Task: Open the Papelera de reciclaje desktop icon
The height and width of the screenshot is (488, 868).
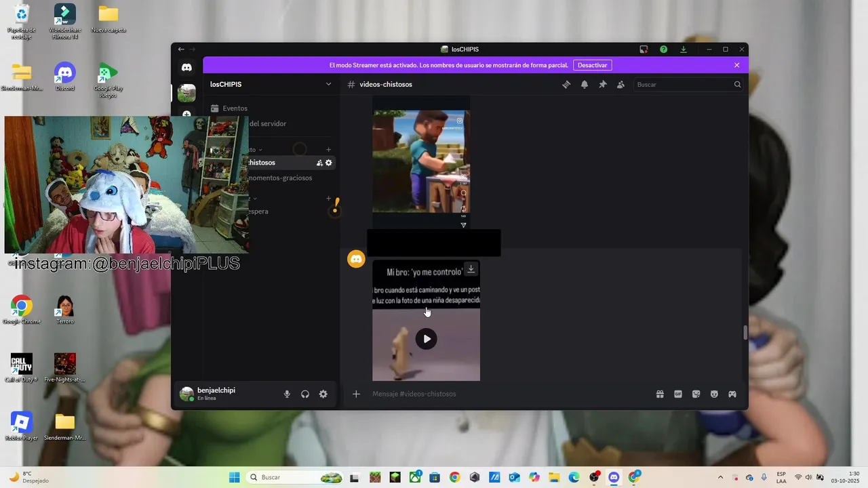Action: click(x=22, y=22)
